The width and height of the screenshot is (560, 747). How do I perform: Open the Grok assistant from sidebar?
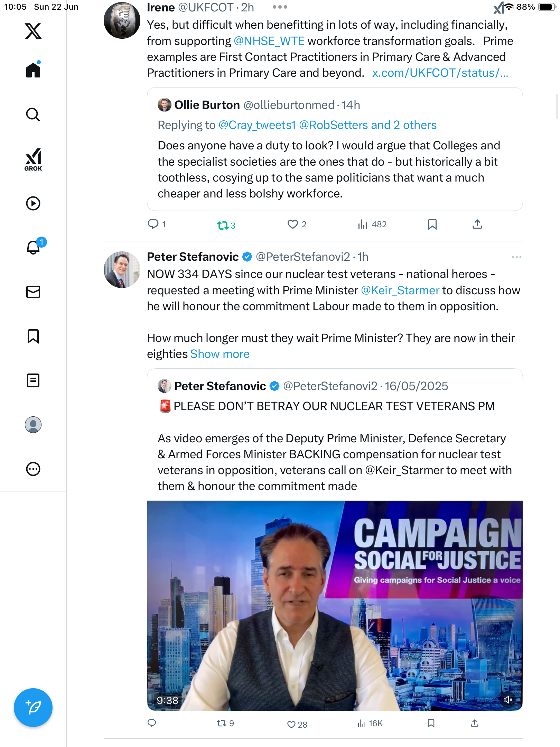33,159
